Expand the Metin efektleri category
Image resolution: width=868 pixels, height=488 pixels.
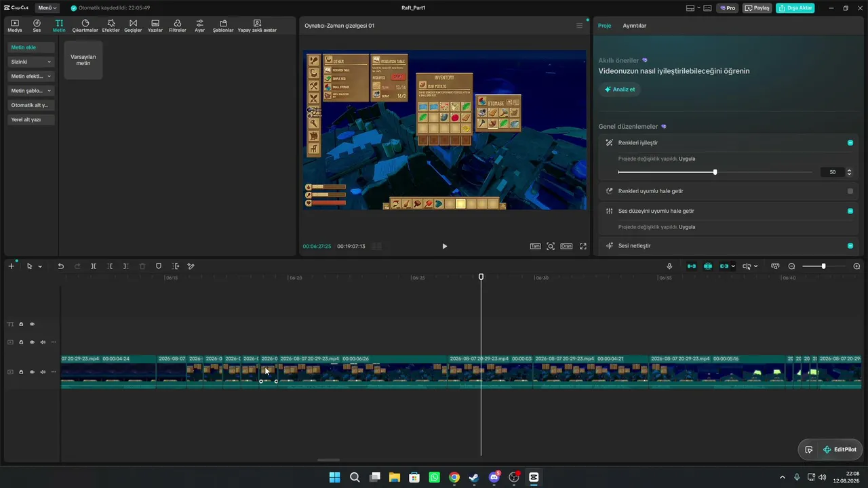(x=31, y=77)
